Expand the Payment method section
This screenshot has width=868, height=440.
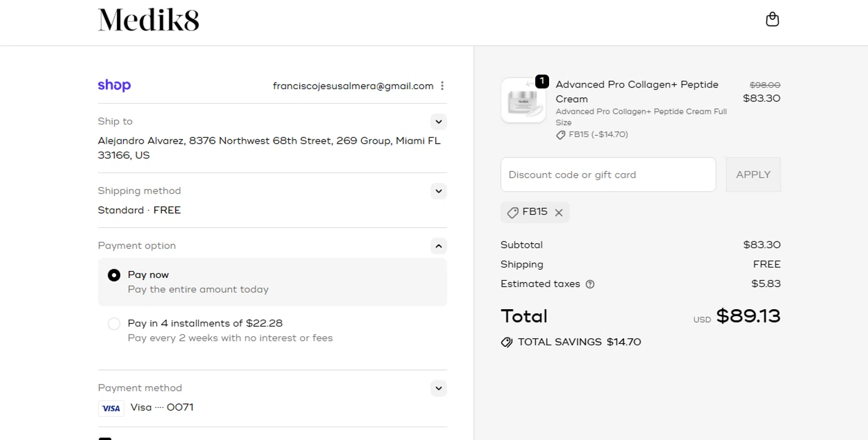tap(439, 388)
